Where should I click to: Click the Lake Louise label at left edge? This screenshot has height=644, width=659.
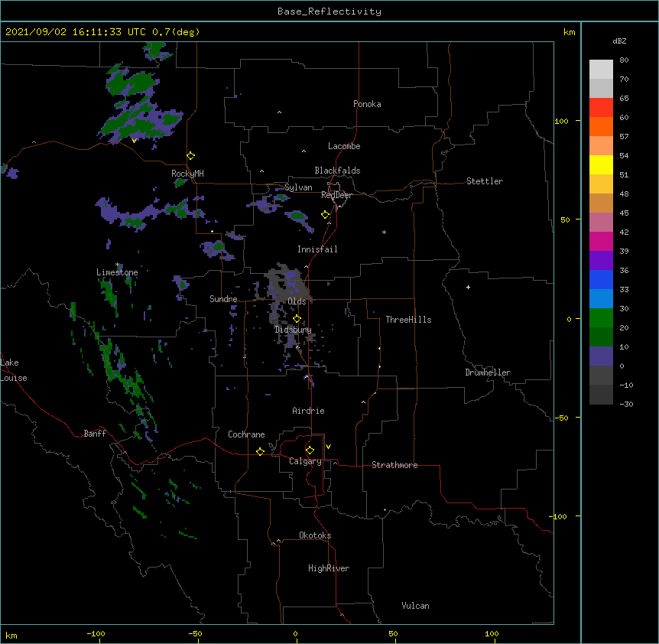[14, 370]
